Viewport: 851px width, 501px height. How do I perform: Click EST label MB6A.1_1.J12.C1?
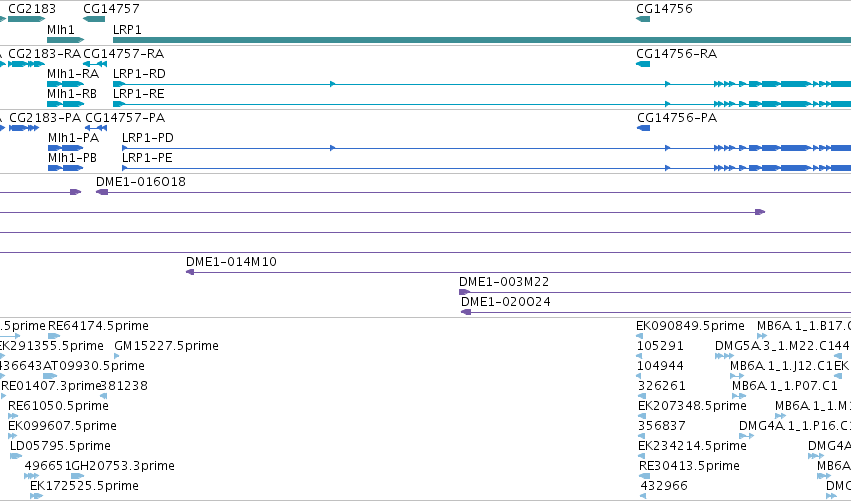(781, 366)
